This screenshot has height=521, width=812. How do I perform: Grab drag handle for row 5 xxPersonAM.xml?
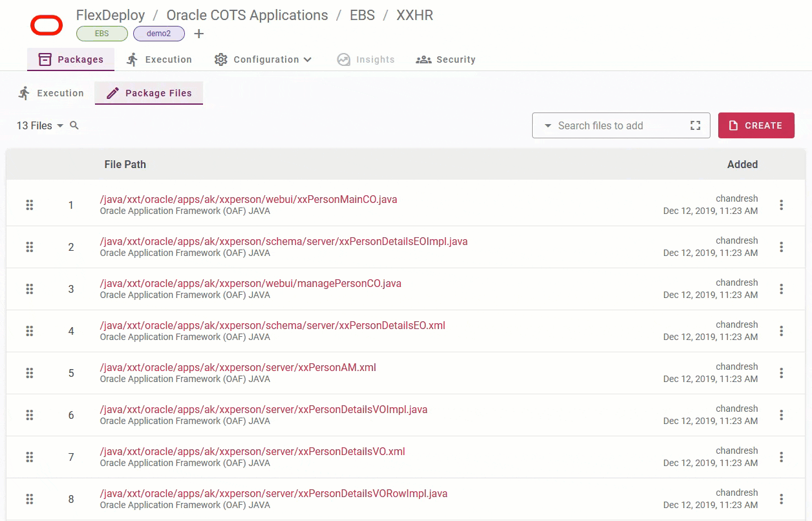(29, 373)
